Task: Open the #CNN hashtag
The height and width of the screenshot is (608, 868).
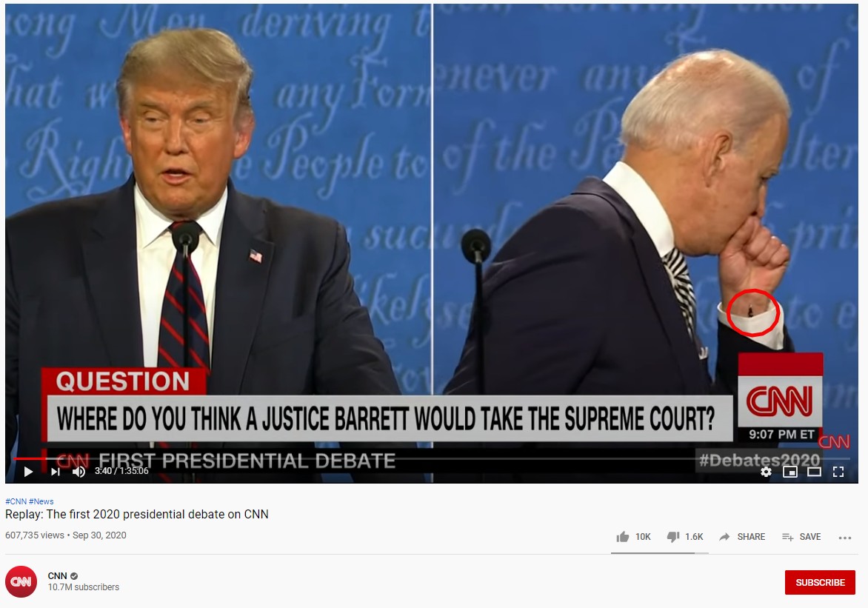Action: click(x=16, y=501)
